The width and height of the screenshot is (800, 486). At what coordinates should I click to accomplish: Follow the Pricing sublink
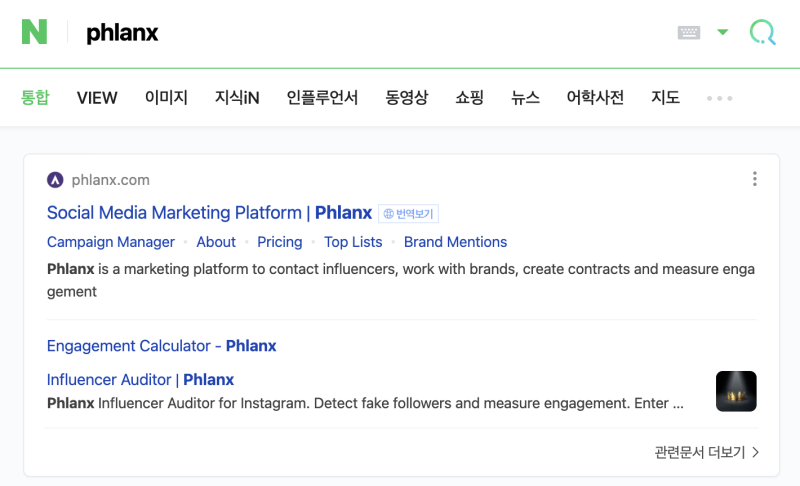(280, 242)
